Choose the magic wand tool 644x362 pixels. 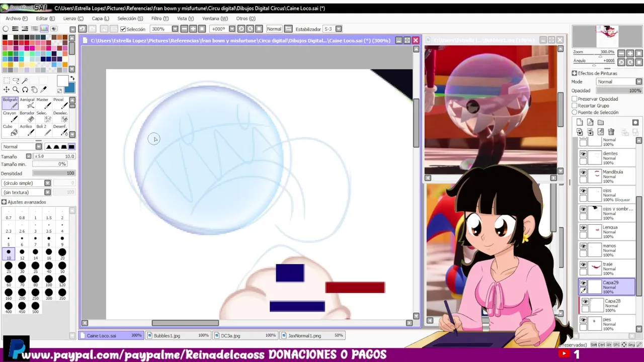pyautogui.click(x=25, y=81)
